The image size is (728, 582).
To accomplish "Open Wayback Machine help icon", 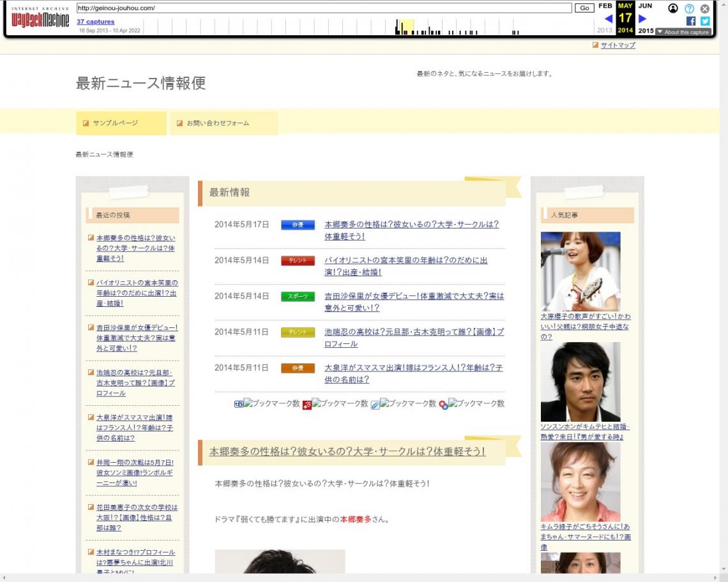I will (689, 8).
